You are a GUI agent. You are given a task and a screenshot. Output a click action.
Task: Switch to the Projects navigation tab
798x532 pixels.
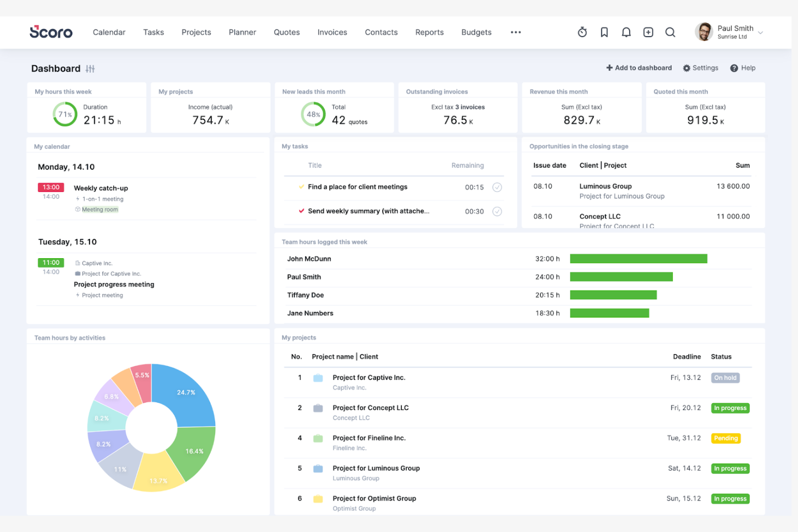[x=196, y=32]
